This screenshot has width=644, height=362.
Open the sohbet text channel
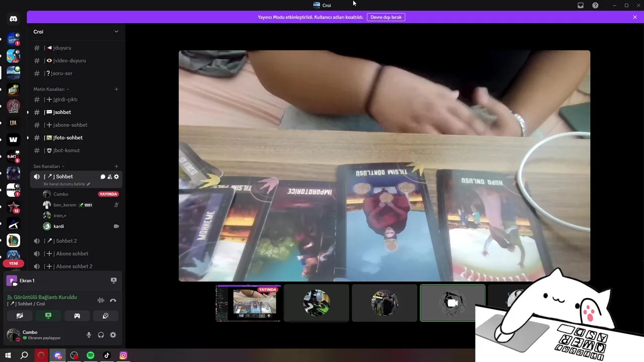coord(75,112)
